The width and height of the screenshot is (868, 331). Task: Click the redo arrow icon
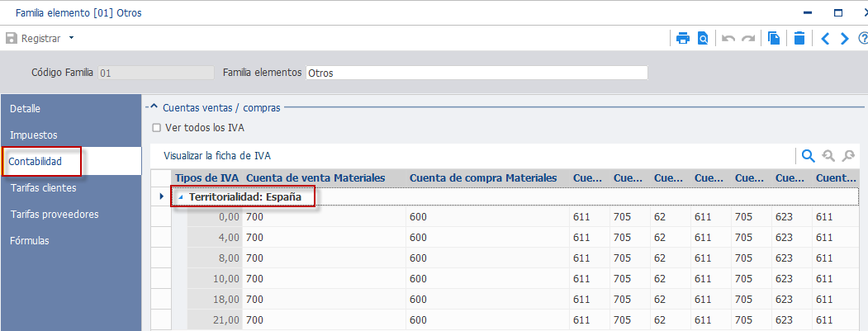pyautogui.click(x=748, y=39)
